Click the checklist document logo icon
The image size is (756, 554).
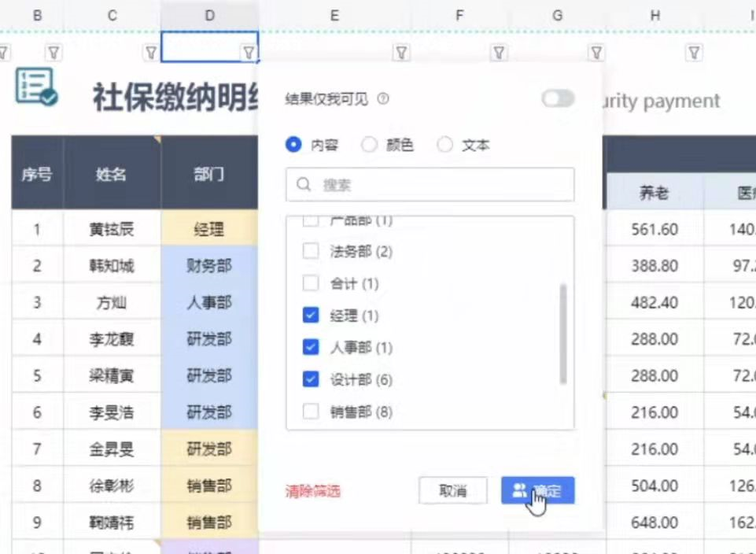(36, 87)
